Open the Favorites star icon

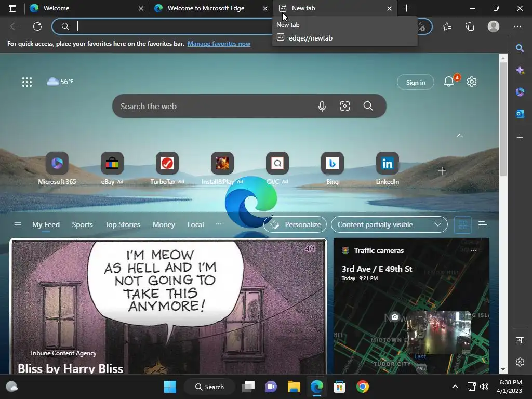[447, 26]
